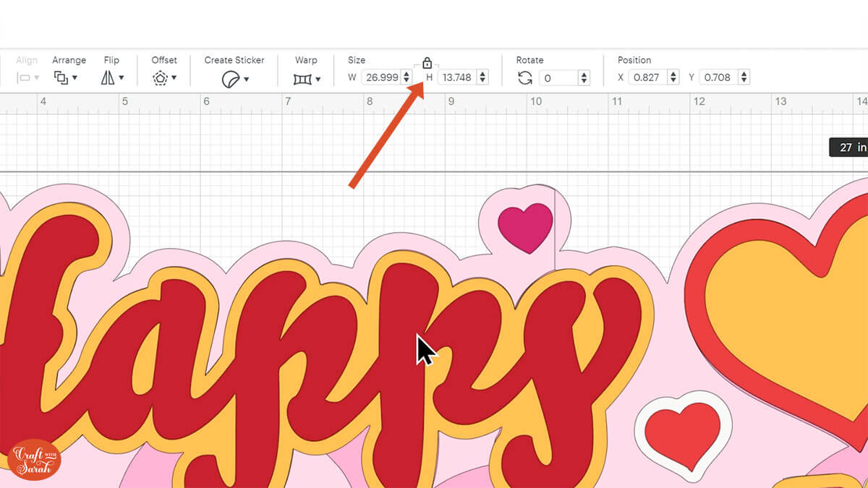
Task: Click the Width field showing 26.999
Action: coord(381,77)
